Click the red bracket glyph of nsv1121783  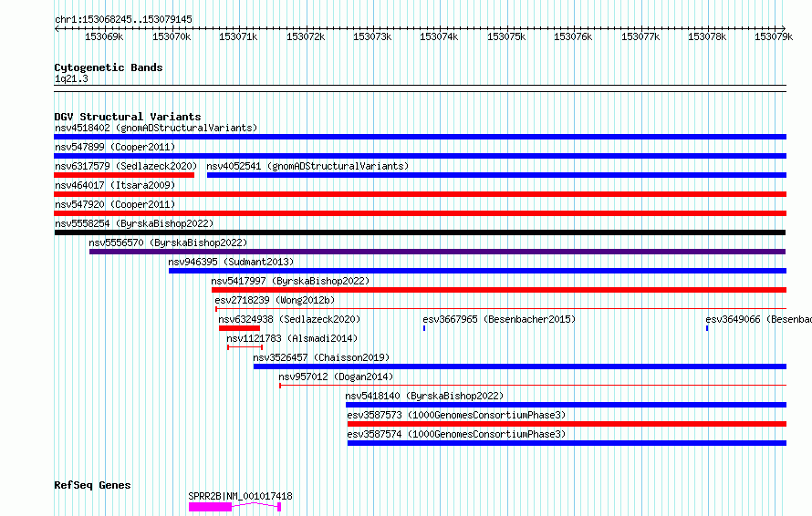pyautogui.click(x=245, y=347)
